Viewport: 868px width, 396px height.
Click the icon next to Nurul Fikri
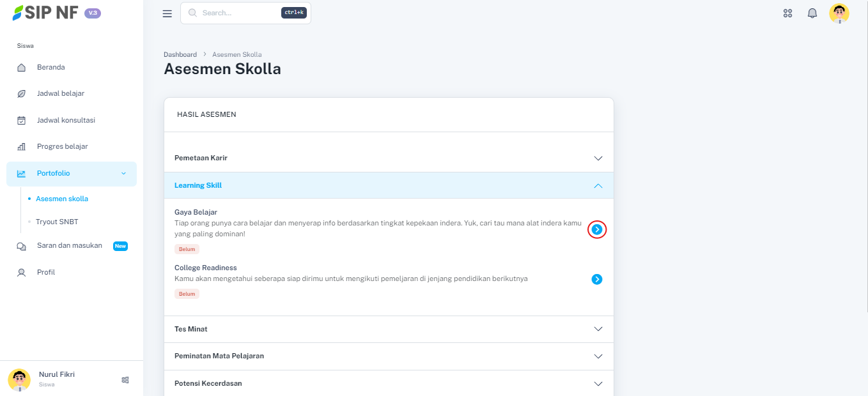125,379
